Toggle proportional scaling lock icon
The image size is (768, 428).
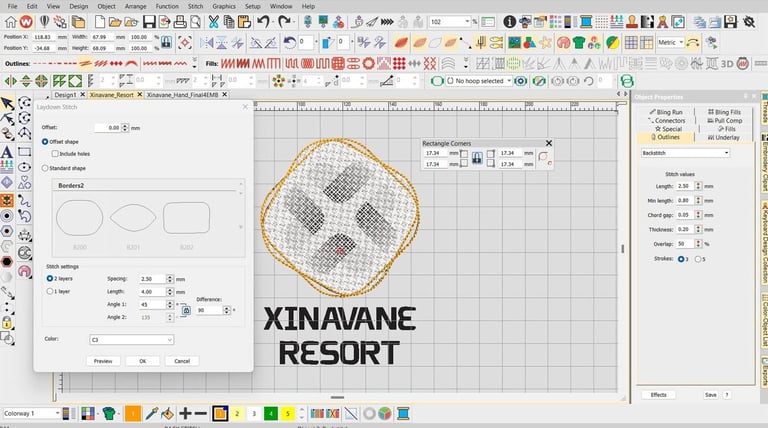[167, 43]
